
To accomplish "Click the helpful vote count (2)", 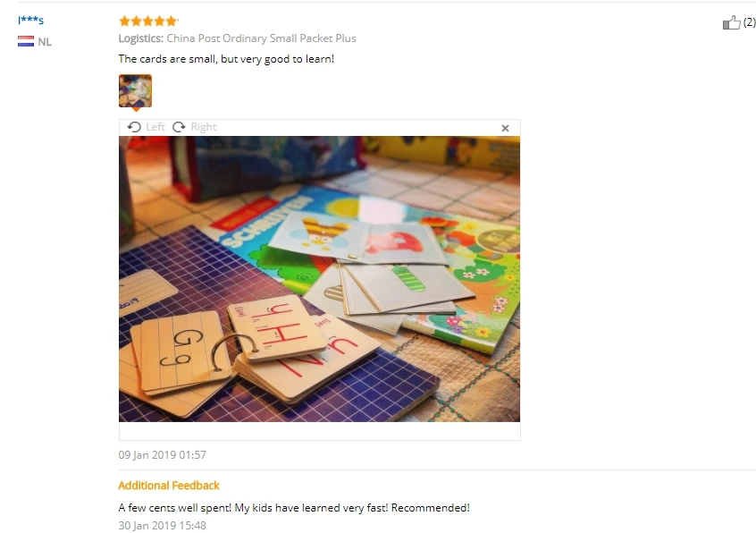I will point(749,21).
